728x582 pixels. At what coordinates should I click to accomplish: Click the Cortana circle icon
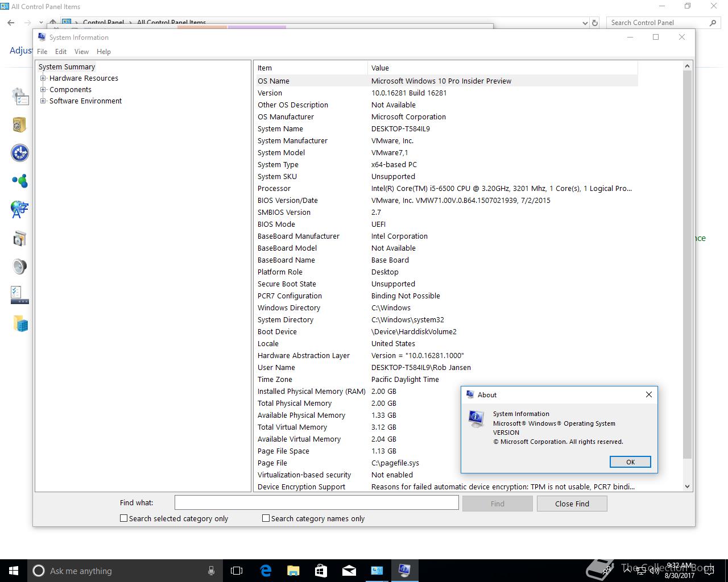click(x=39, y=571)
